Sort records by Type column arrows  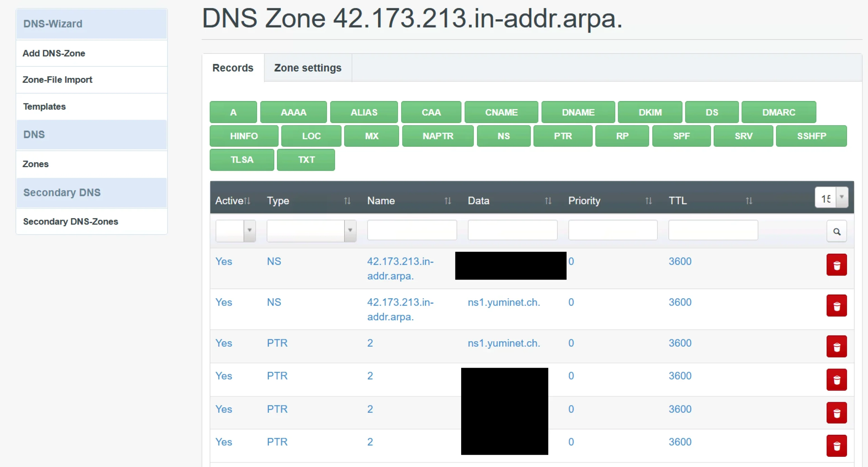(x=347, y=201)
